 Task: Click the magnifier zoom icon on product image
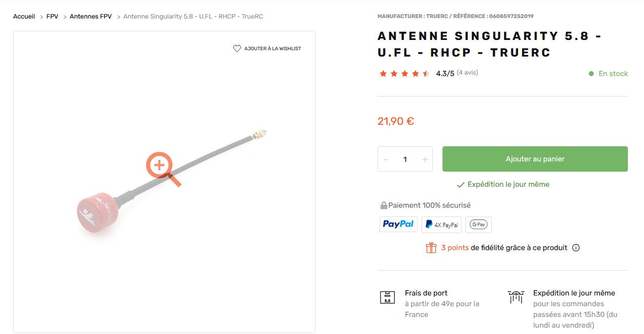tap(160, 166)
